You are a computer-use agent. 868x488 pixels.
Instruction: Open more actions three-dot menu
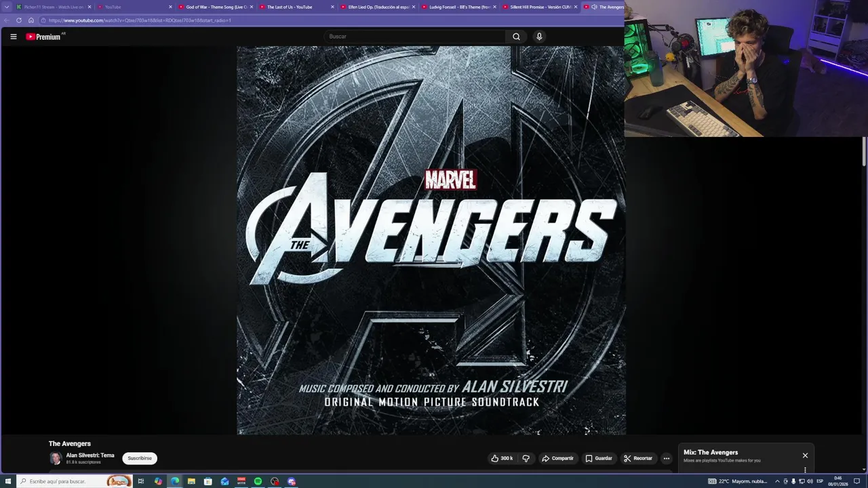[x=666, y=458]
